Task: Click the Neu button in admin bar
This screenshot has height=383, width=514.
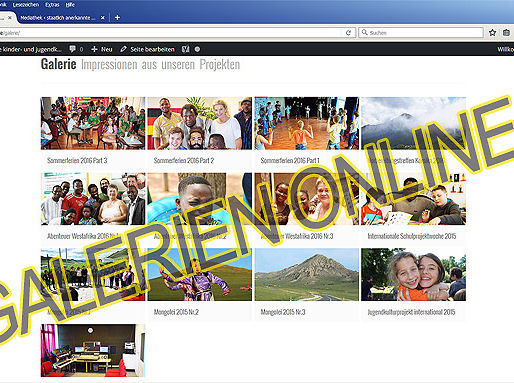Action: [102, 49]
